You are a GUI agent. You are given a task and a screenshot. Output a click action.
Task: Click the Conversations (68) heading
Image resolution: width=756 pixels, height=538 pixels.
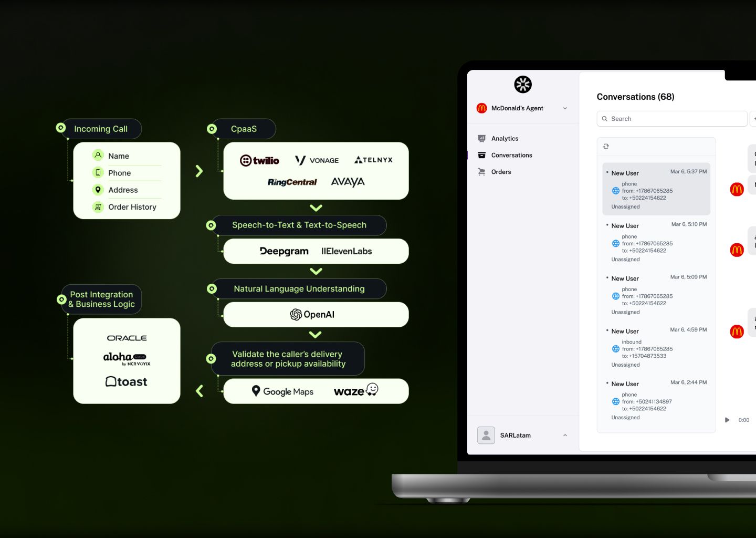(635, 97)
